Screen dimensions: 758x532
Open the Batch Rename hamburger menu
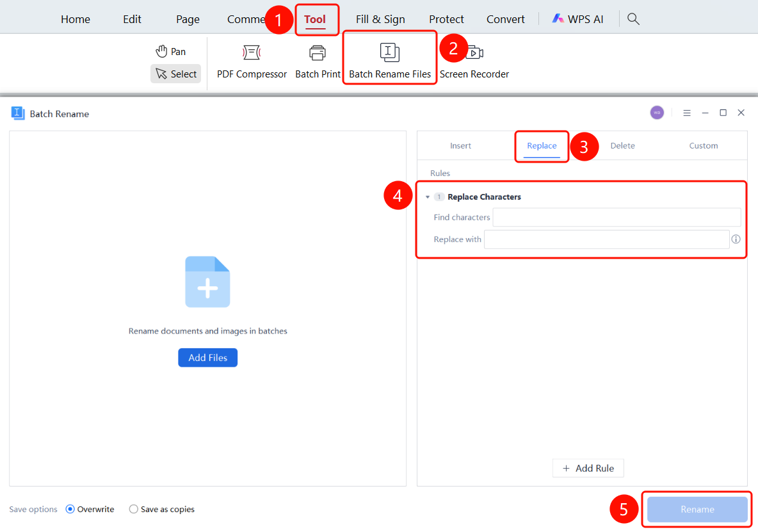686,113
